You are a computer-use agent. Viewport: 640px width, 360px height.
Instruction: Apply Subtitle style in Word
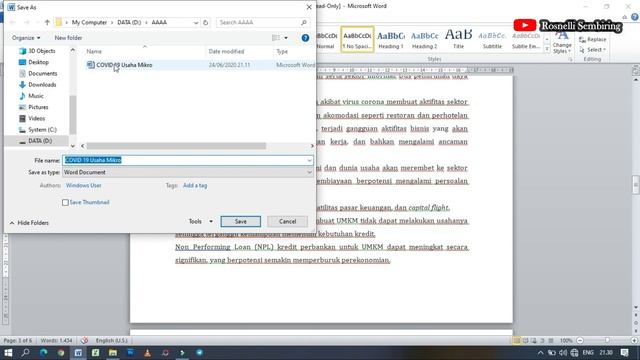[x=492, y=40]
